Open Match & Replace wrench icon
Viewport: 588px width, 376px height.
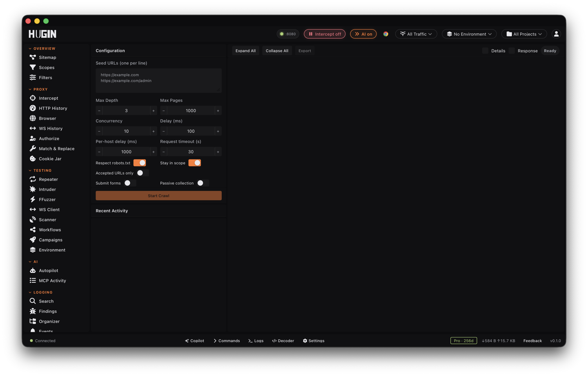(x=33, y=148)
